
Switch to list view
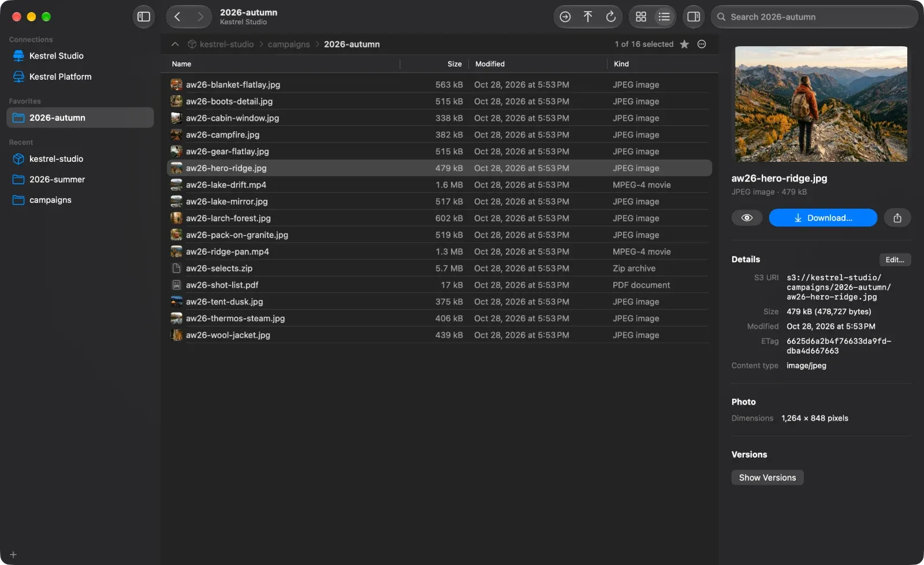[x=664, y=17]
